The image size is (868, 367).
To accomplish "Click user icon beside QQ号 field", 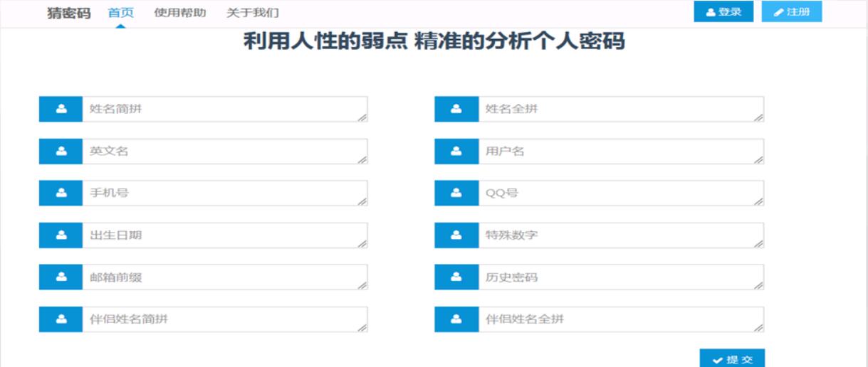I will 456,193.
